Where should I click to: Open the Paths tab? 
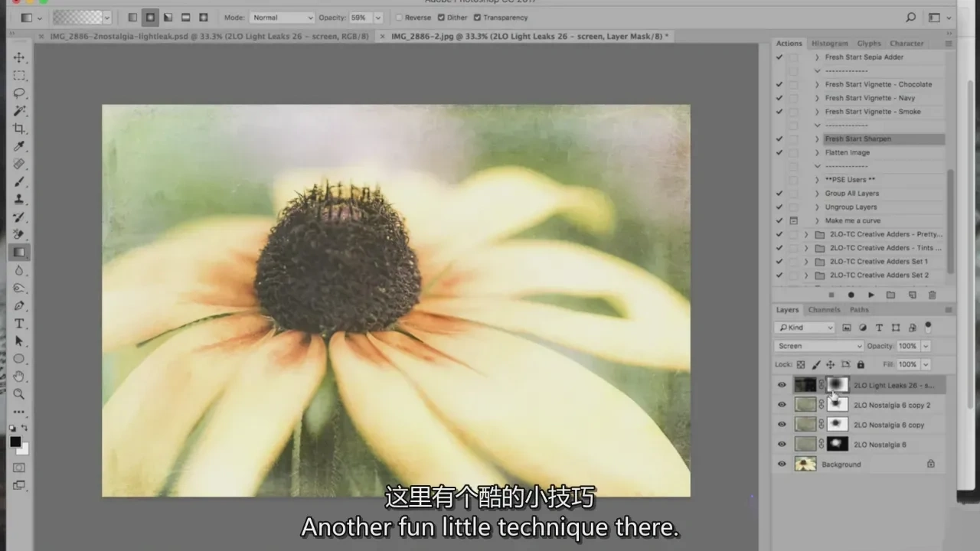point(859,310)
